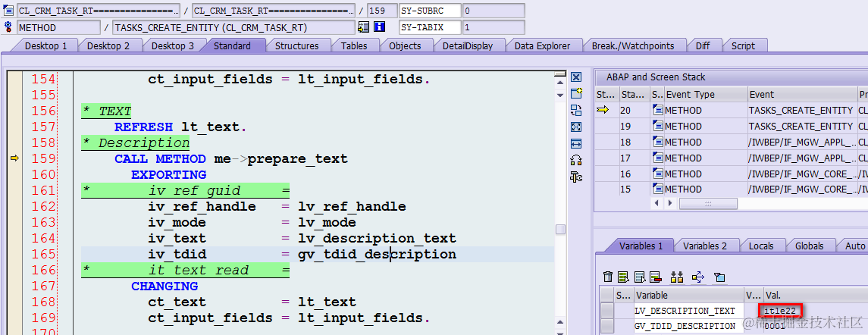The image size is (868, 335).
Task: Click the swap tool icon with yellow squares
Action: point(576,161)
